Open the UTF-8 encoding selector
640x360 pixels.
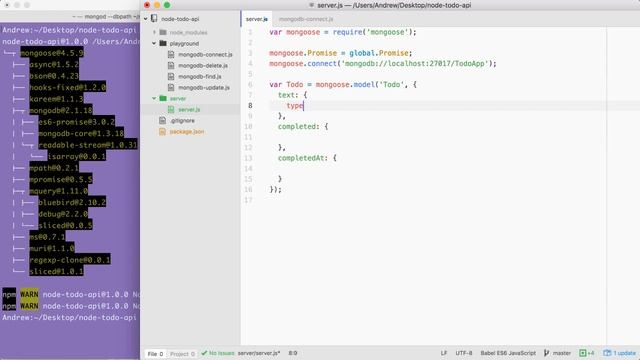(464, 353)
